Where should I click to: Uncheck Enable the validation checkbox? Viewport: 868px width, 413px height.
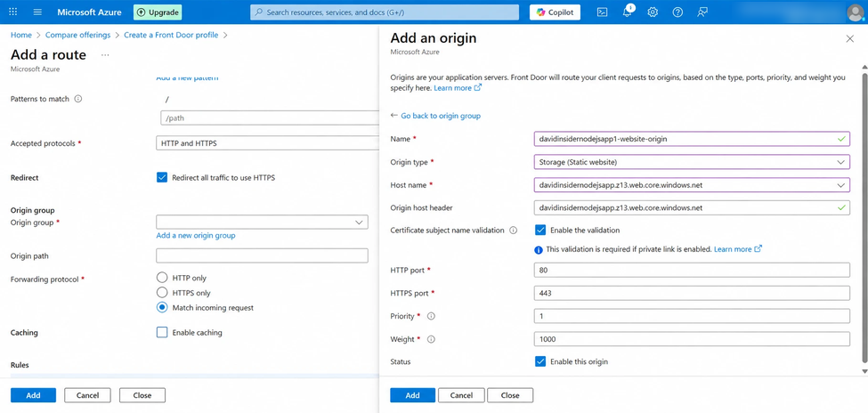tap(540, 230)
